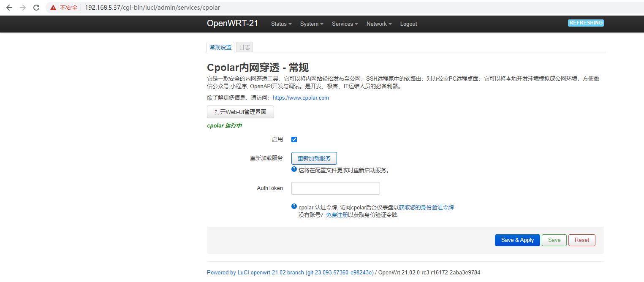Click the REFRESHING status badge

pos(586,23)
